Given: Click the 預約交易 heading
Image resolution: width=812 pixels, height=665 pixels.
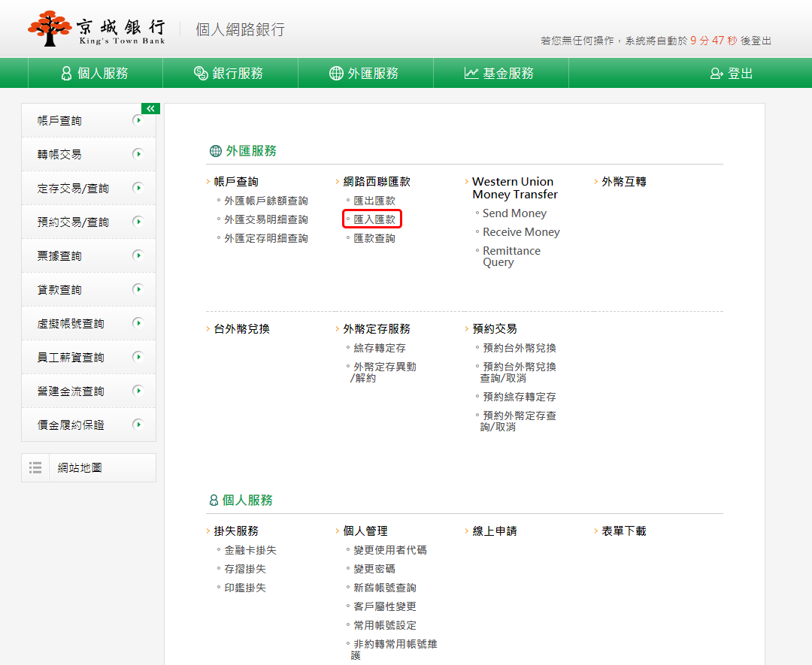Looking at the screenshot, I should pos(495,329).
